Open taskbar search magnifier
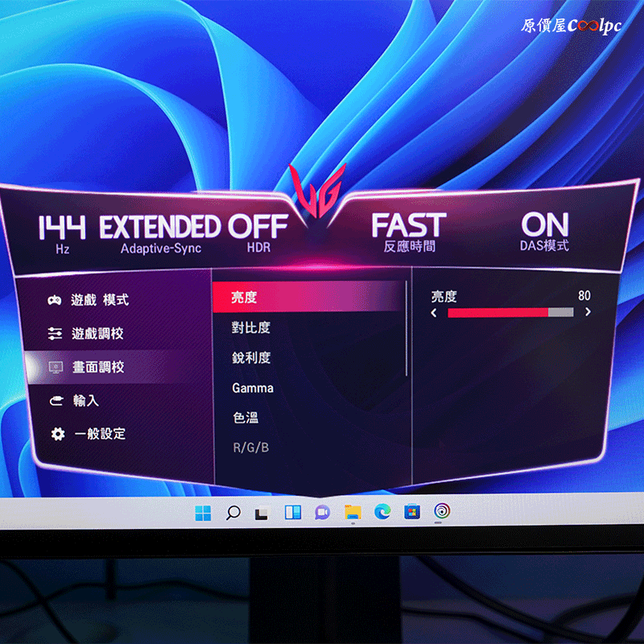Screen dimensions: 644x644 [x=233, y=513]
